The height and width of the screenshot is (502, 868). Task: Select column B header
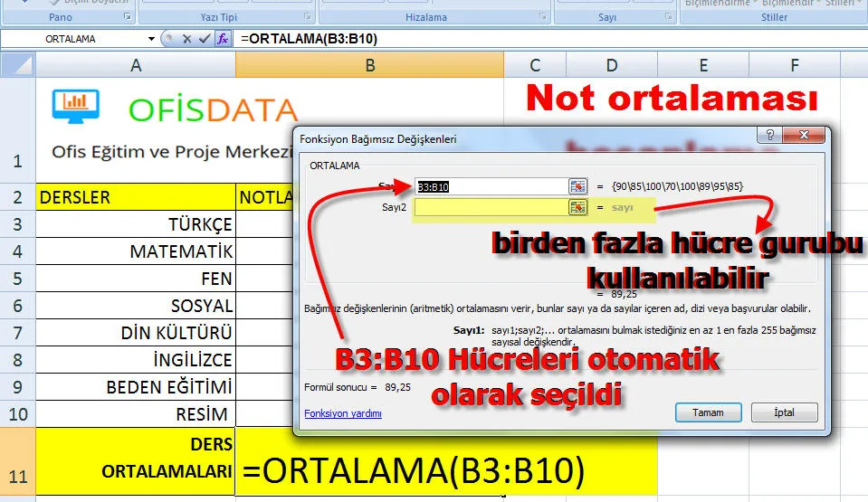point(369,64)
